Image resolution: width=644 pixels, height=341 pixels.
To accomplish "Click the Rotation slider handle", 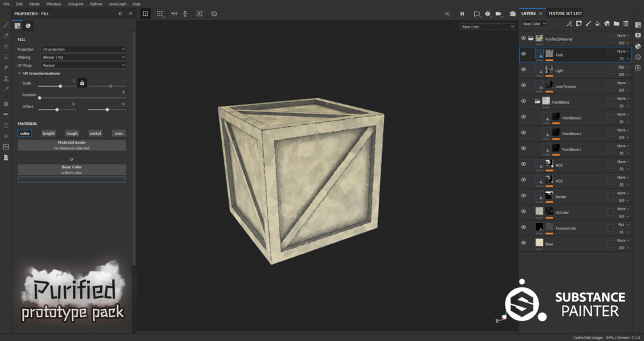I will click(x=40, y=98).
